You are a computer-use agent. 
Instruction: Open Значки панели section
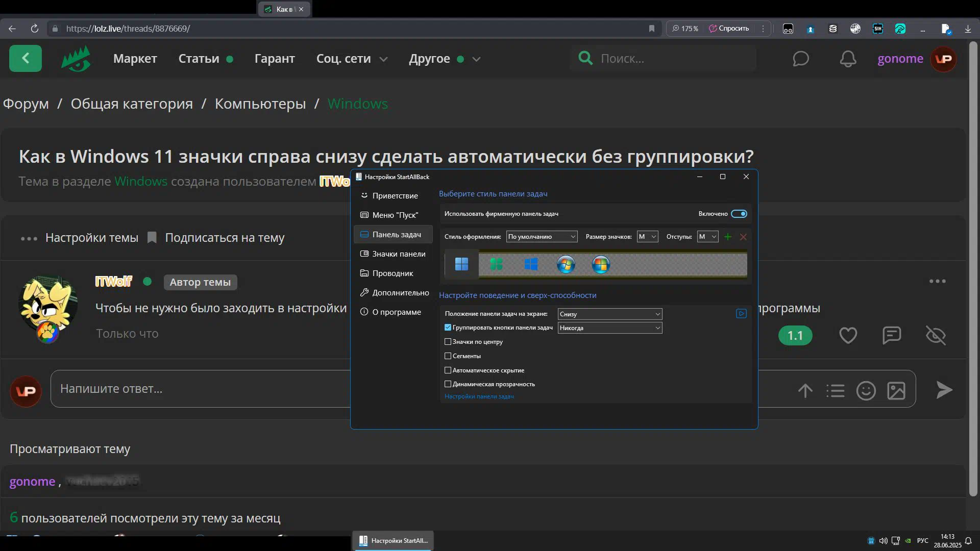[x=393, y=254]
